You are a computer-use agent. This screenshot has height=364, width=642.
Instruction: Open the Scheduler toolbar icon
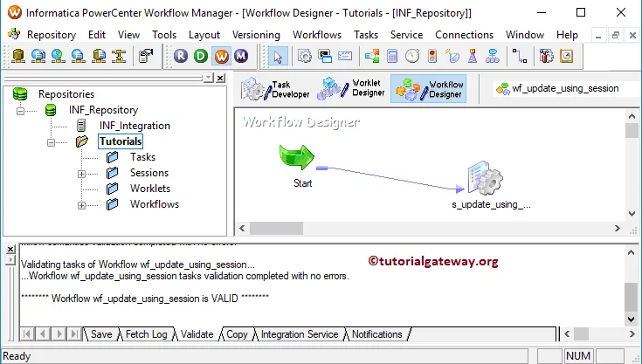566,56
